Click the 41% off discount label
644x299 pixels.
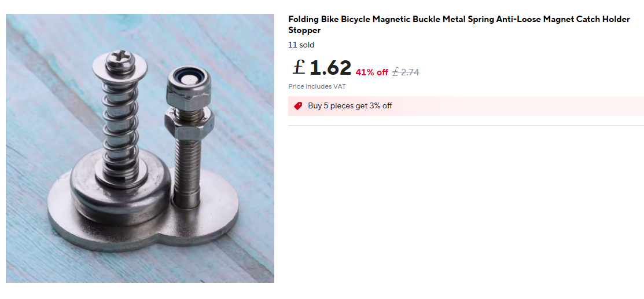[x=371, y=72]
